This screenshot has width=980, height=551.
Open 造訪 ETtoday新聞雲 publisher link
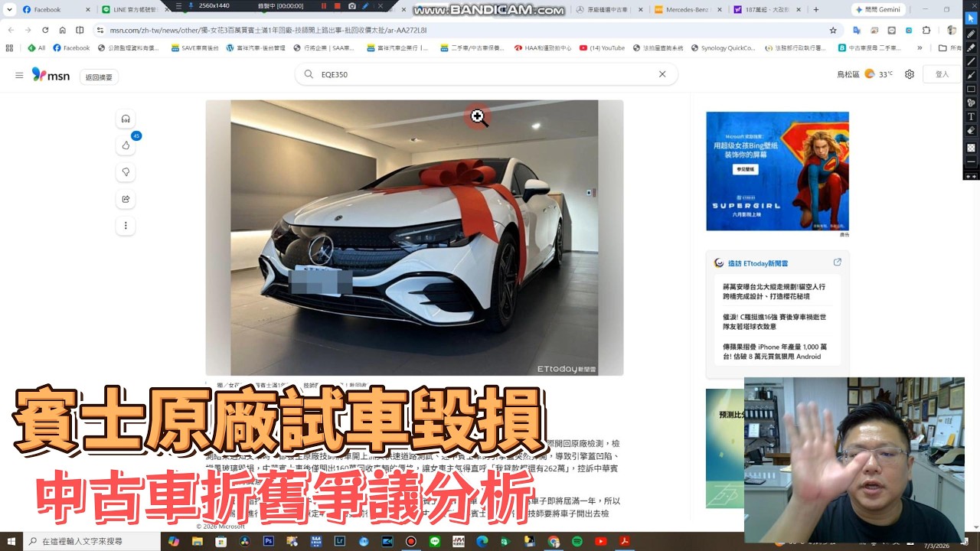(x=758, y=262)
